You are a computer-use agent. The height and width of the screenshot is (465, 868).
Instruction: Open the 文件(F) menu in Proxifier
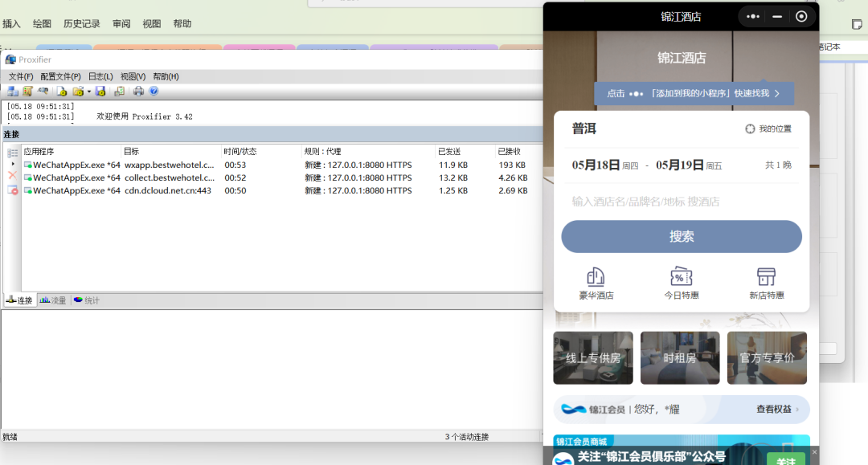click(21, 76)
